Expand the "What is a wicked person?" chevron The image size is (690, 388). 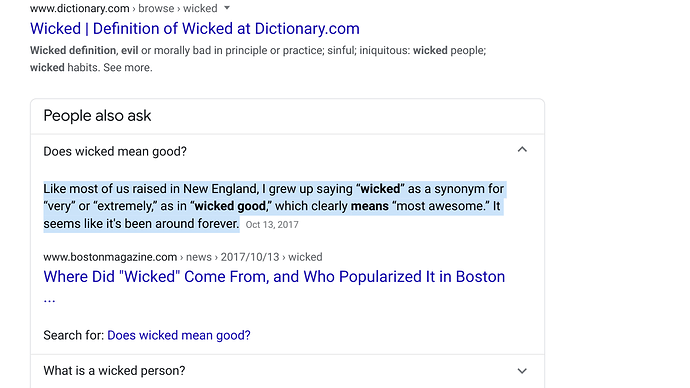522,371
